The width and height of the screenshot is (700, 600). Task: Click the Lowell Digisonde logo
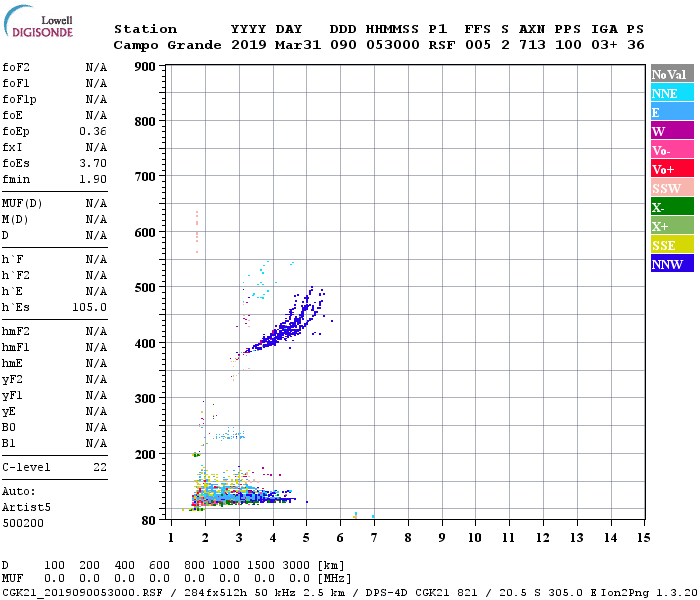[38, 21]
